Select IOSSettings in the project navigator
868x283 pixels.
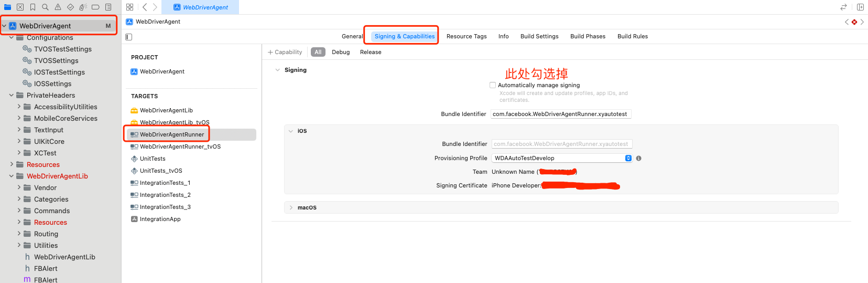pos(52,83)
